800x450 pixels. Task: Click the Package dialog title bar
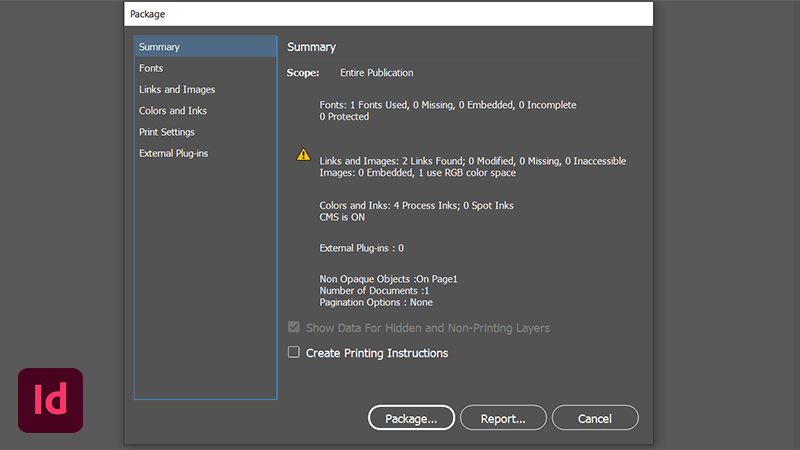[x=388, y=14]
